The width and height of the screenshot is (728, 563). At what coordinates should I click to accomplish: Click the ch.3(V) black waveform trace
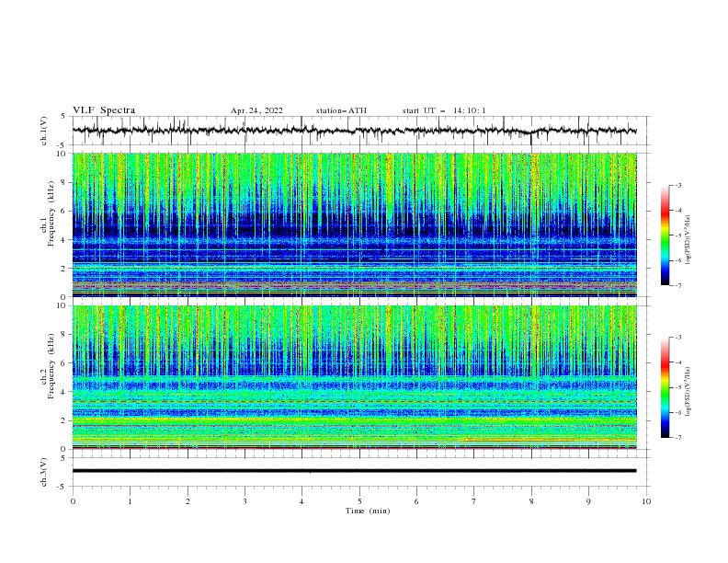point(355,471)
